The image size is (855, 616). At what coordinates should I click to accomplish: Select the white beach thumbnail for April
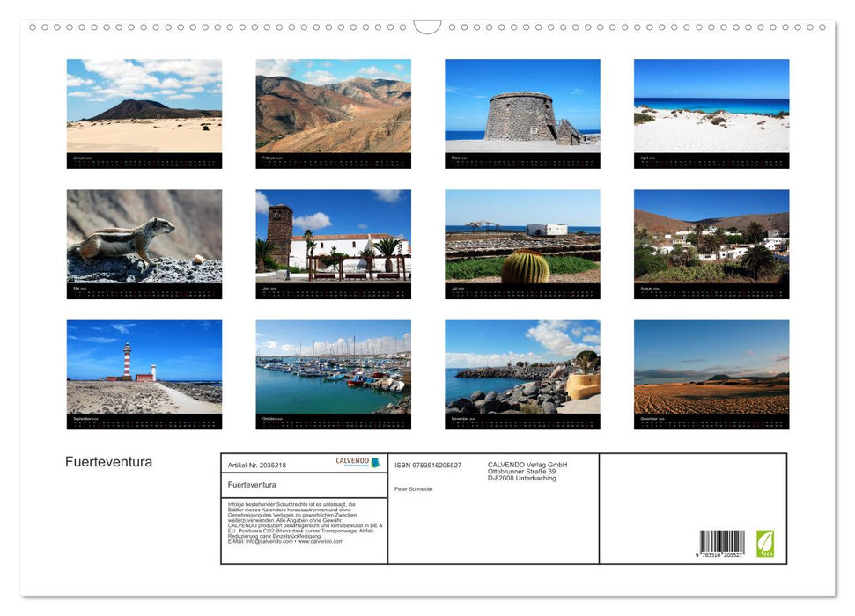(x=711, y=106)
